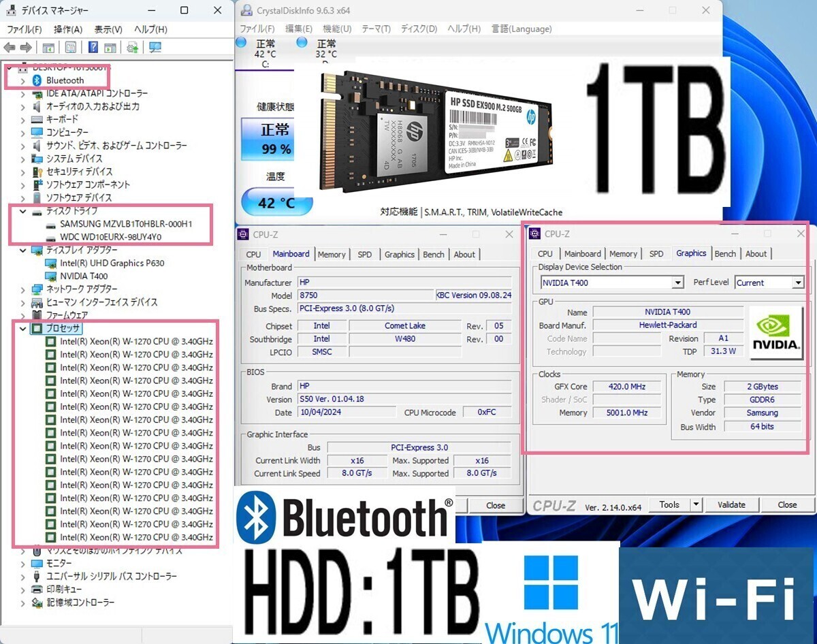This screenshot has height=644, width=817.
Task: Click the blue Help question-mark toolbar icon
Action: (x=93, y=48)
